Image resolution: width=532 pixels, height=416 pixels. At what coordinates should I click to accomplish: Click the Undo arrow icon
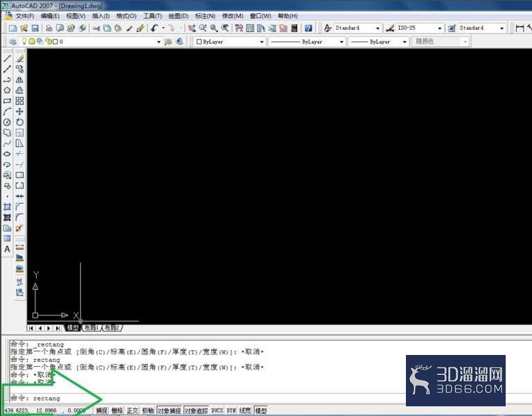pyautogui.click(x=154, y=28)
